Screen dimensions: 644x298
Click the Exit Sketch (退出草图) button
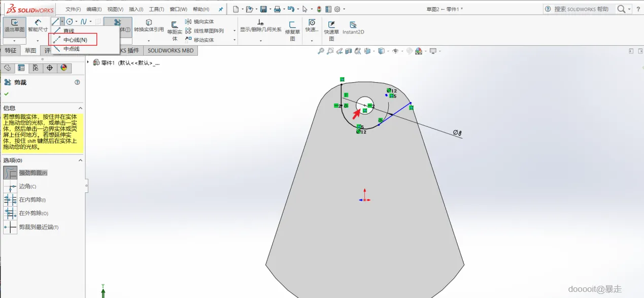click(14, 27)
